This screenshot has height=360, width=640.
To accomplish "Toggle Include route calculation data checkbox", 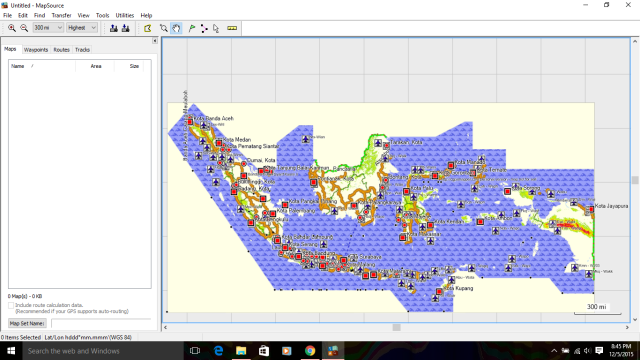I will click(x=11, y=305).
